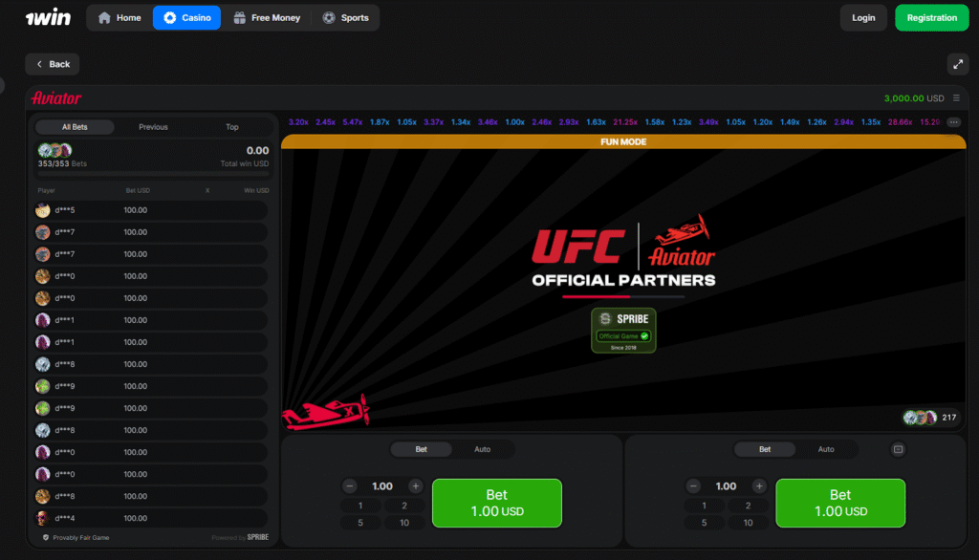This screenshot has width=979, height=560.
Task: Decrease left bet with minus icon
Action: [350, 486]
